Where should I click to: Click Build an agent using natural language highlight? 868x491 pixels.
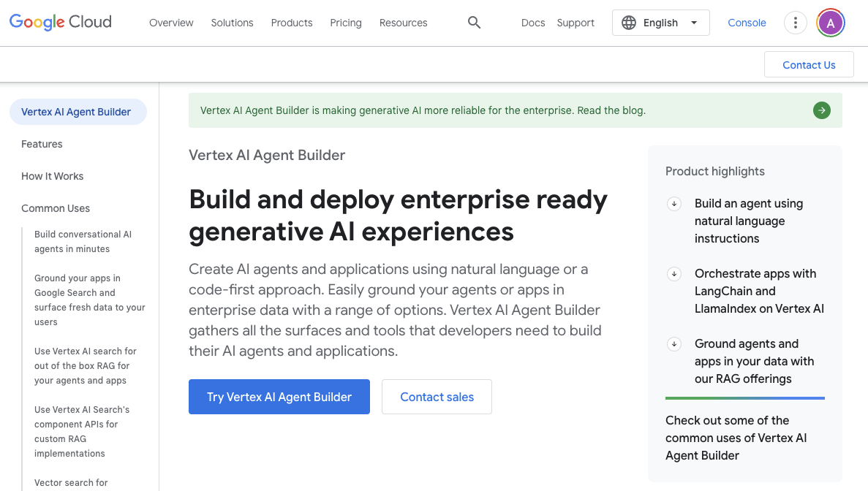click(748, 221)
